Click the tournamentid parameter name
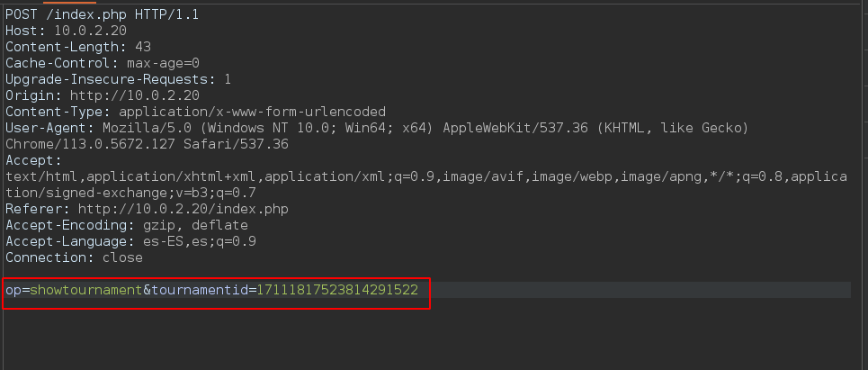Screen dimensions: 868x370 pyautogui.click(x=199, y=291)
